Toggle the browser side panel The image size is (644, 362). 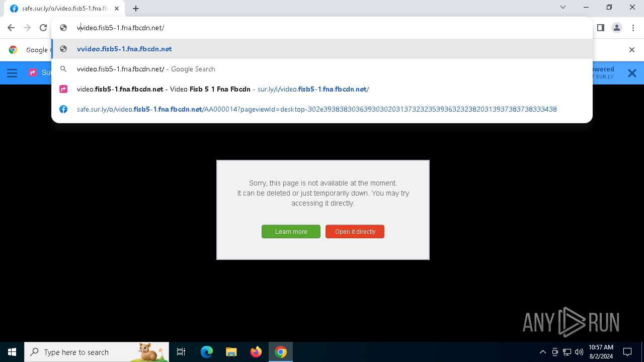coord(600,28)
